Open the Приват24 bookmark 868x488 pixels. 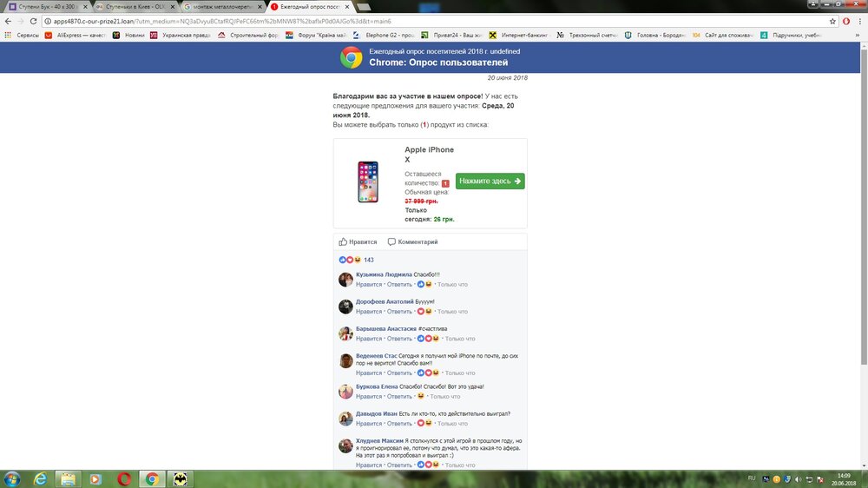point(451,35)
